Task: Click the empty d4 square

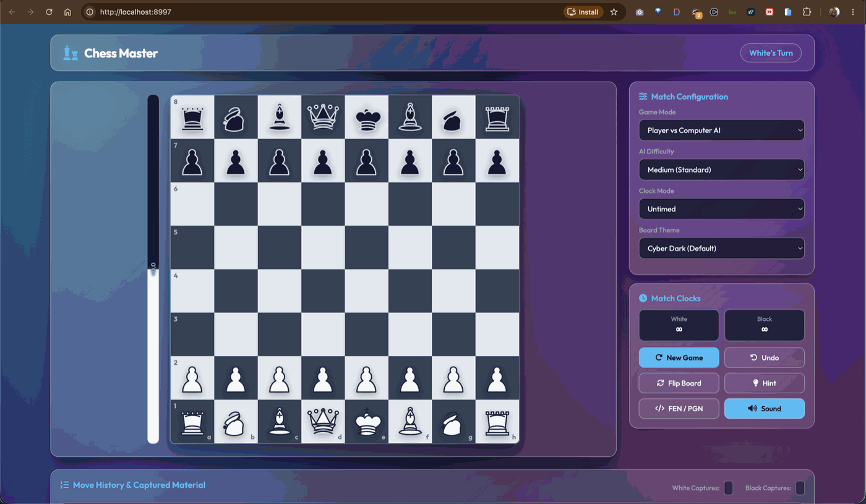Action: click(323, 291)
